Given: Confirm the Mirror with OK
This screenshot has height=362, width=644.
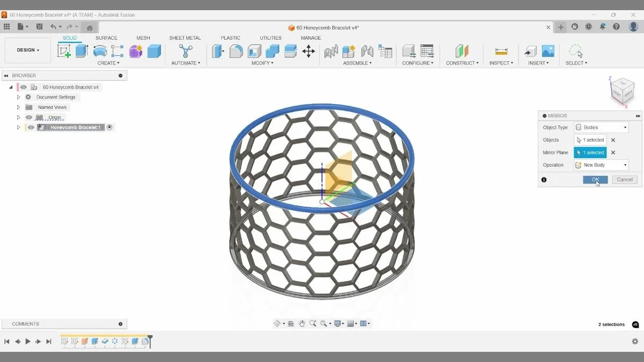Looking at the screenshot, I should 595,180.
